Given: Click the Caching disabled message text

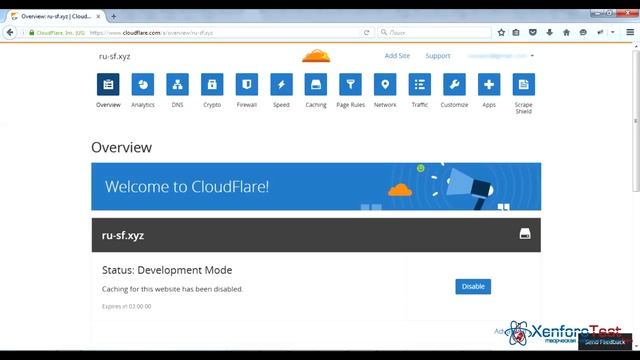Looking at the screenshot, I should click(x=172, y=289).
